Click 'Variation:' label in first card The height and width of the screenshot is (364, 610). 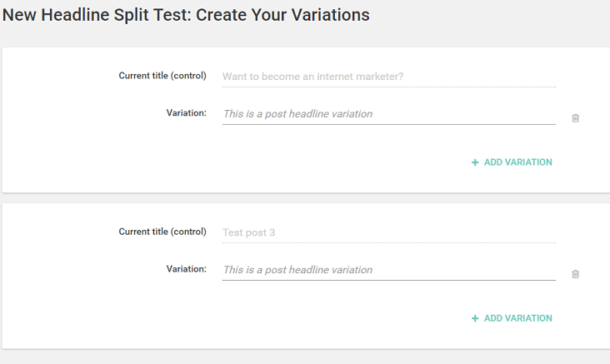[186, 112]
